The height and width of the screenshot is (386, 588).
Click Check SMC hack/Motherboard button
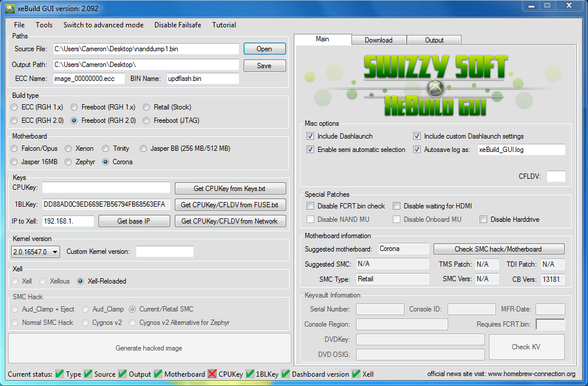pos(498,249)
